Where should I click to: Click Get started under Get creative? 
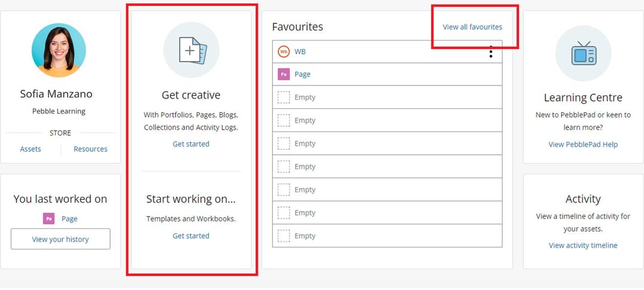[x=190, y=144]
